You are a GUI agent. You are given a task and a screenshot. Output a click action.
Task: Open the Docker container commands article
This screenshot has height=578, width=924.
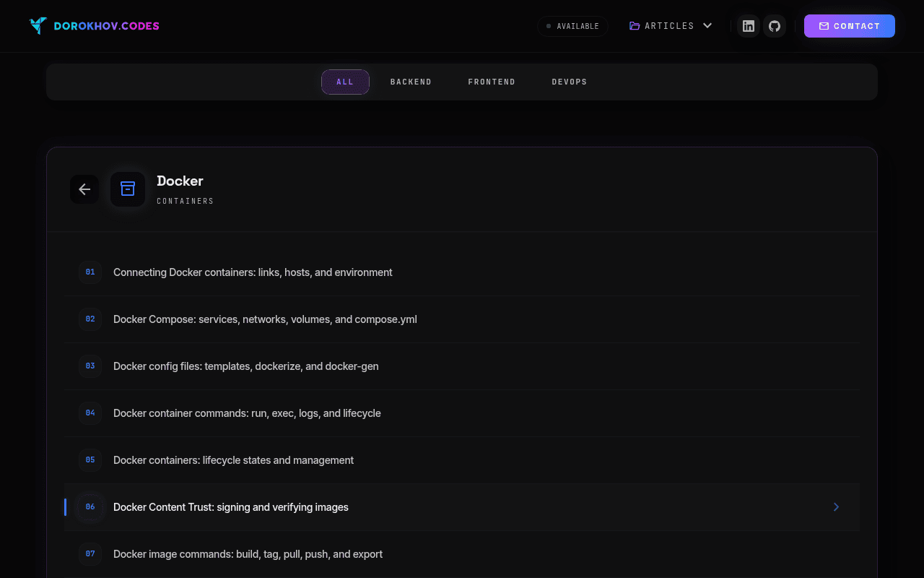click(x=462, y=413)
